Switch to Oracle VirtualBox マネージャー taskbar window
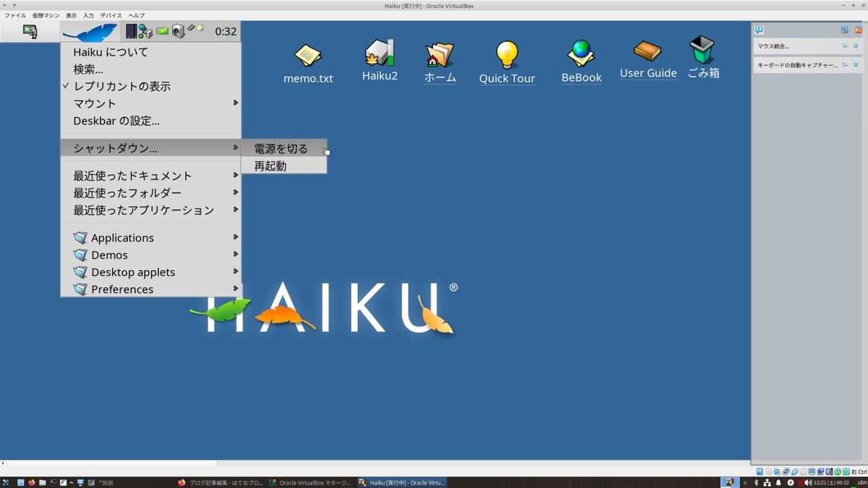Image resolution: width=868 pixels, height=488 pixels. (311, 482)
